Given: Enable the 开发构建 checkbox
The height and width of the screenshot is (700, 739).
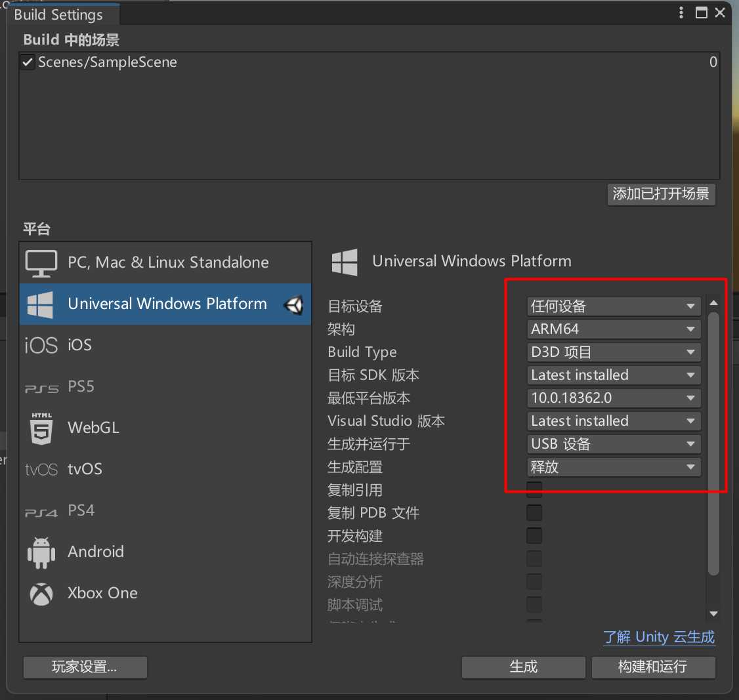Looking at the screenshot, I should tap(534, 535).
